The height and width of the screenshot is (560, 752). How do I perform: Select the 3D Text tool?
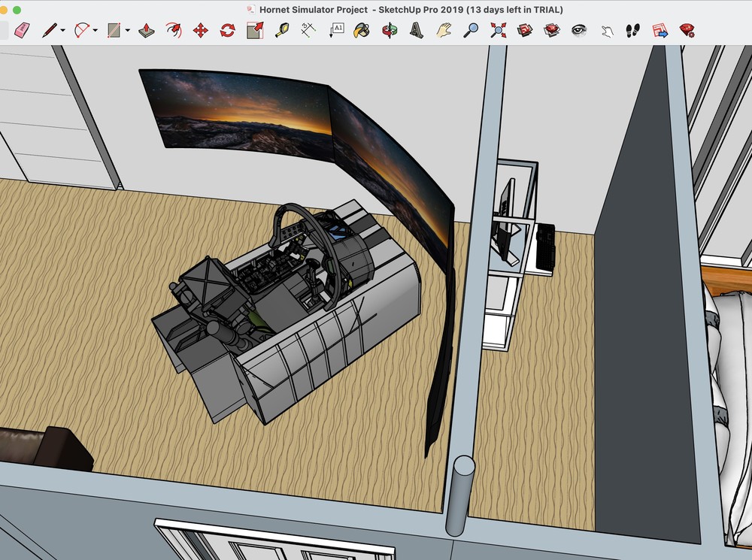pos(416,32)
